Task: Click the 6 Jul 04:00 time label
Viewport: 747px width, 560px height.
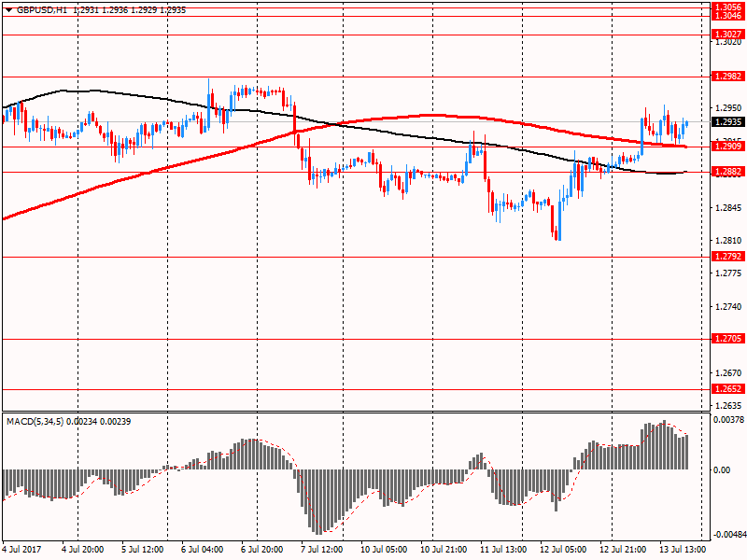Action: (203, 550)
